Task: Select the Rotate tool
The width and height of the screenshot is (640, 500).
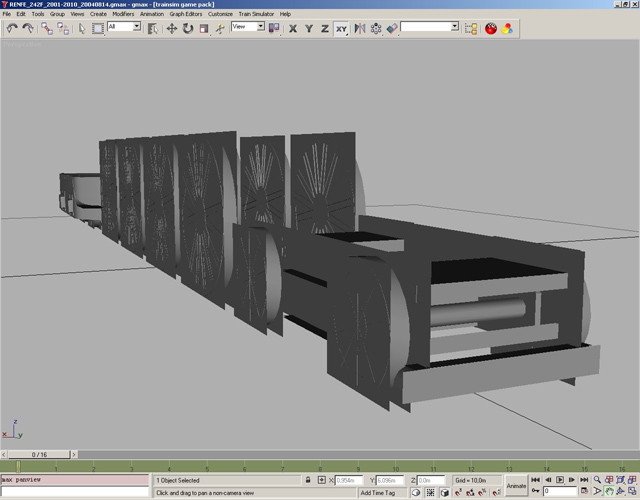Action: 187,28
